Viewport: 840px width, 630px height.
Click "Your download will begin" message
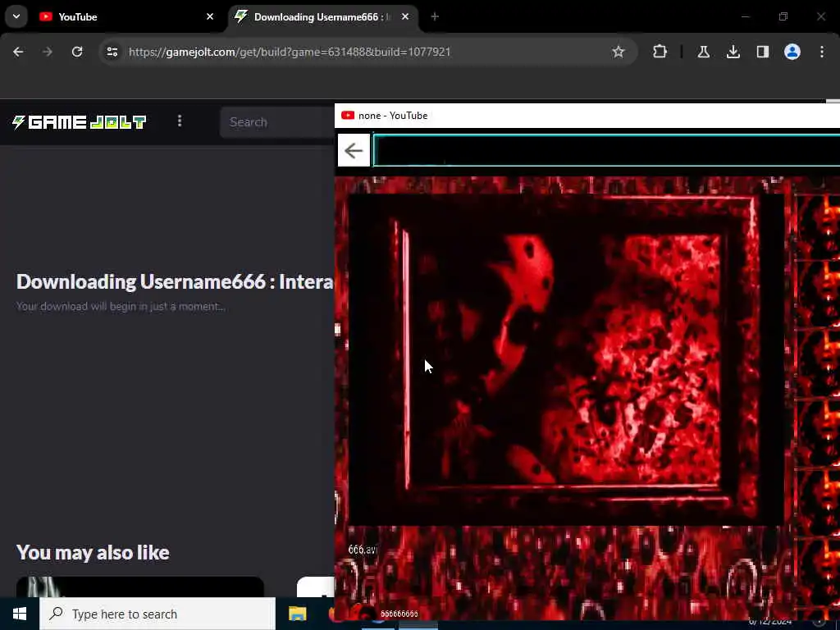(x=121, y=307)
